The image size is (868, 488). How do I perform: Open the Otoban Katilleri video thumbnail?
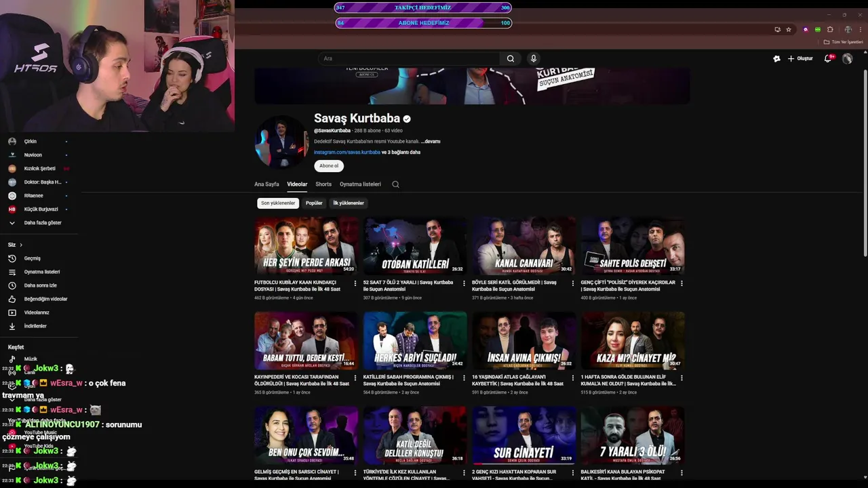[x=415, y=246]
